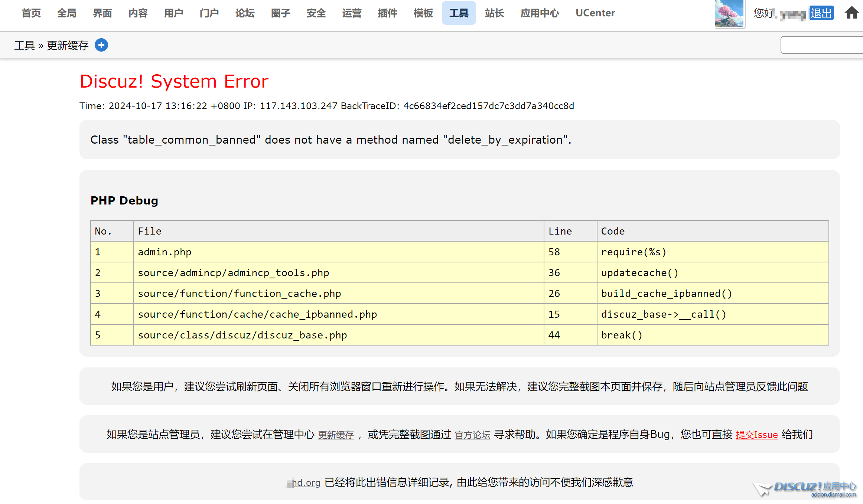Viewport: 863px width, 504px height.
Task: Click the timestamp 2024-10-17 13:16:22
Action: (158, 106)
